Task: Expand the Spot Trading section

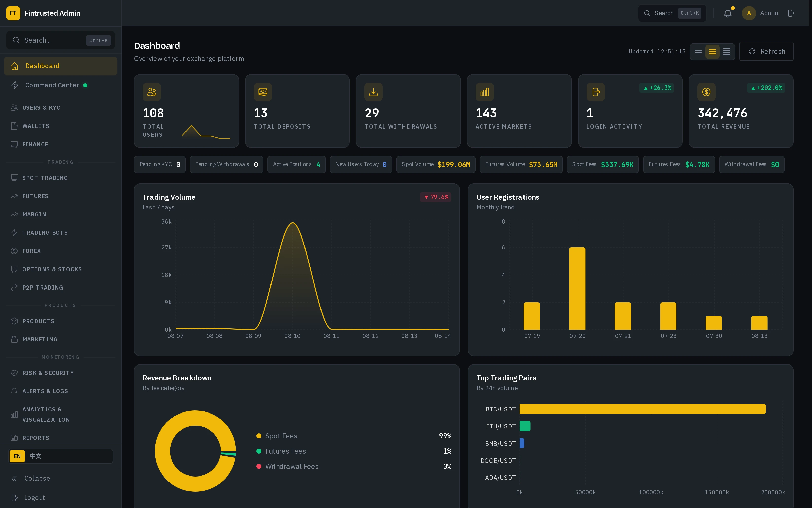Action: click(x=60, y=178)
